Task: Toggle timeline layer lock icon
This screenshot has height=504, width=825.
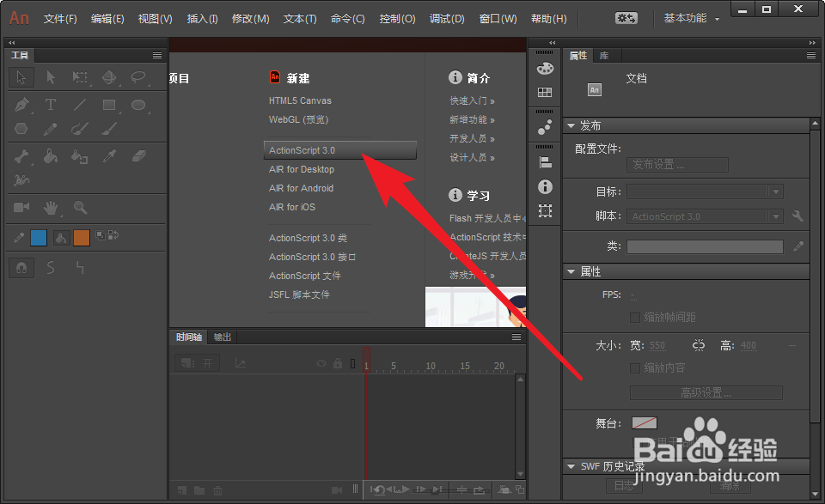Action: coord(338,363)
